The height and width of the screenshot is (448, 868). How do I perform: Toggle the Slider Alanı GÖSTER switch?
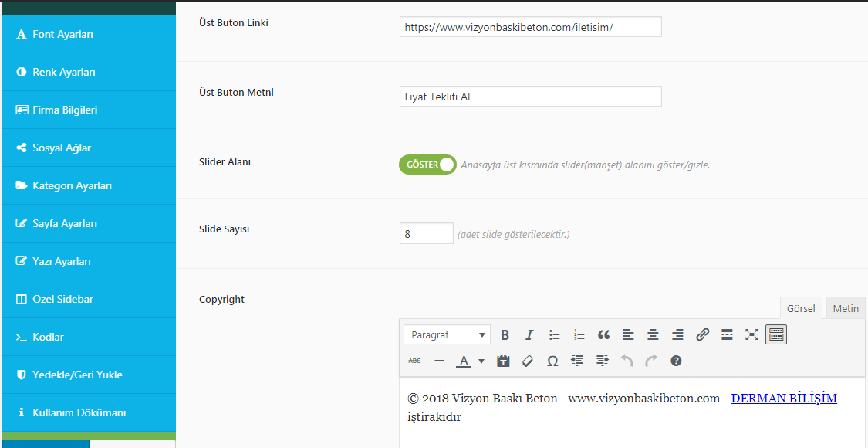tap(427, 165)
